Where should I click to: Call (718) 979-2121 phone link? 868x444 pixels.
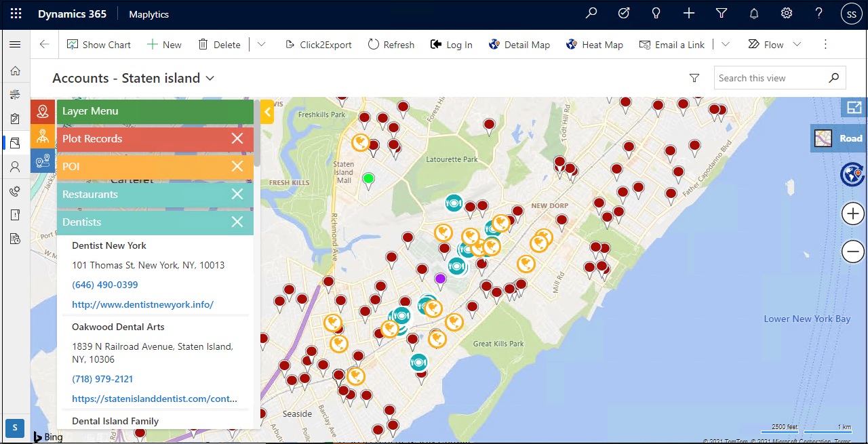(102, 379)
